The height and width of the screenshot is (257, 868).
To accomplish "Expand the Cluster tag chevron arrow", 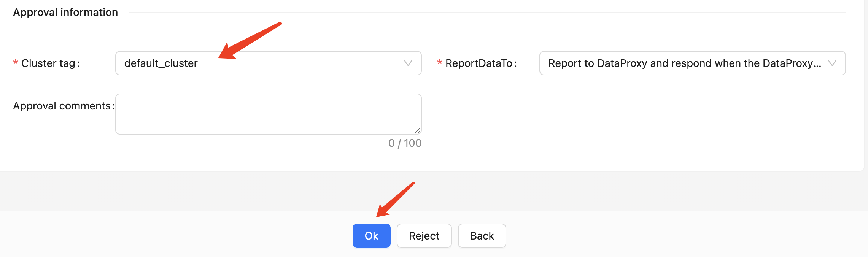I will click(408, 63).
